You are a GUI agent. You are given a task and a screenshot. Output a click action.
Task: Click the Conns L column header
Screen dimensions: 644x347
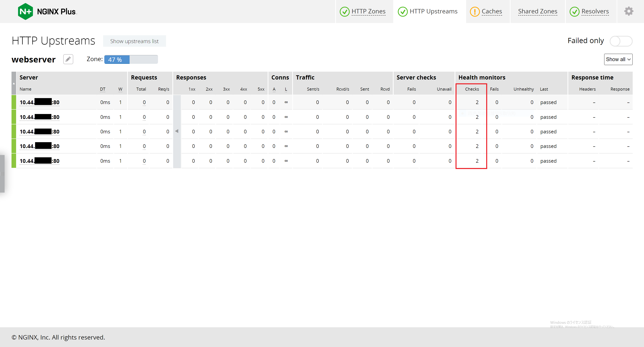point(286,89)
